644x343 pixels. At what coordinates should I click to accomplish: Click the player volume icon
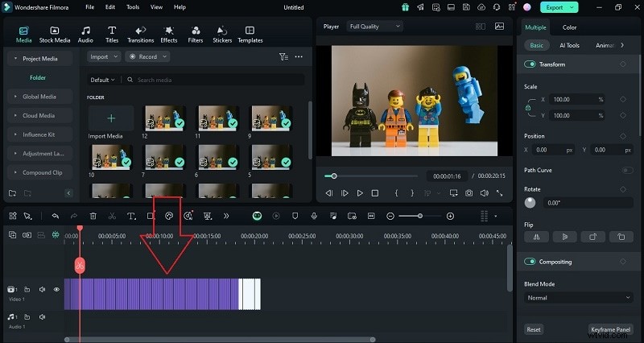[x=485, y=193]
